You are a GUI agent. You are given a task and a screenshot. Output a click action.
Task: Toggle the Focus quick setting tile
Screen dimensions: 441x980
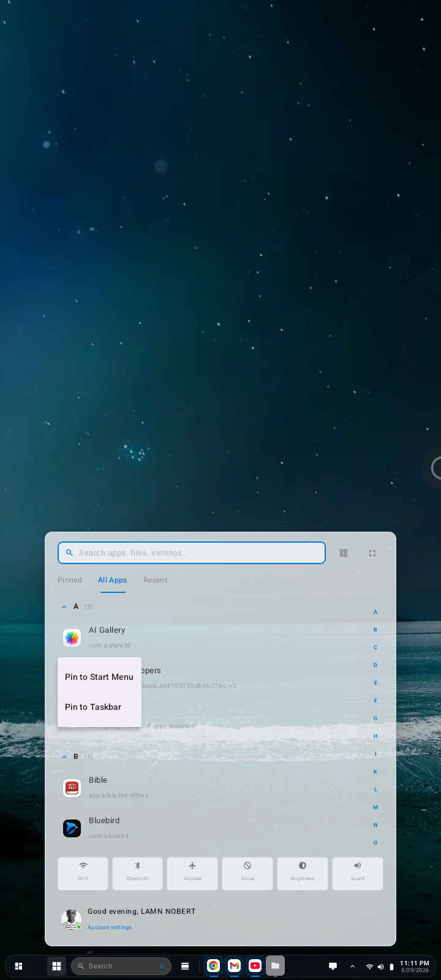[247, 873]
